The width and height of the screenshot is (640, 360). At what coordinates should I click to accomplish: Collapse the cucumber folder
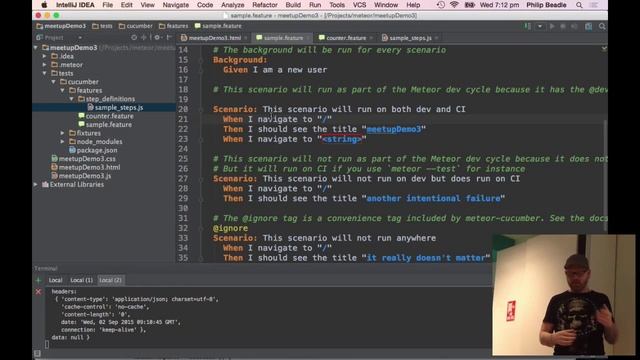point(54,82)
